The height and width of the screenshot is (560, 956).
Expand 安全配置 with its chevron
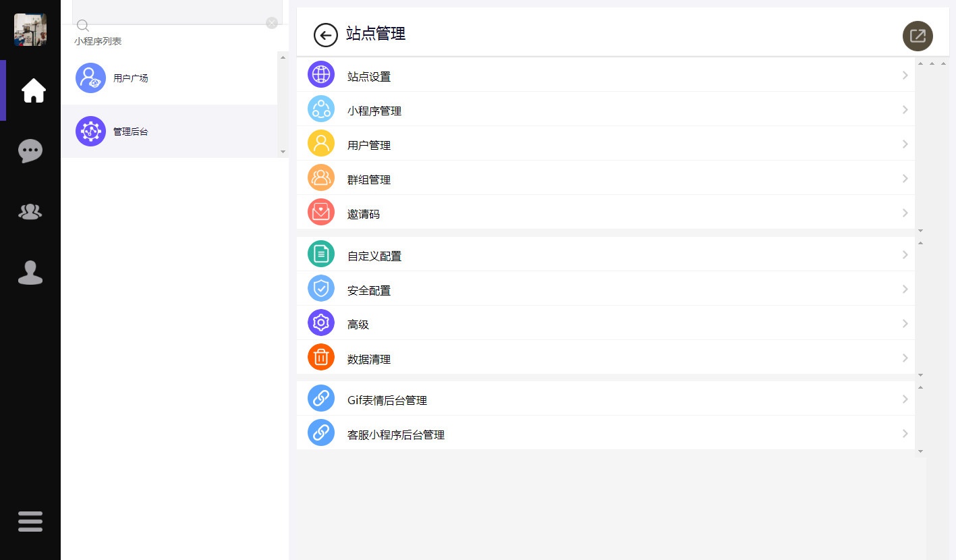[x=905, y=289]
